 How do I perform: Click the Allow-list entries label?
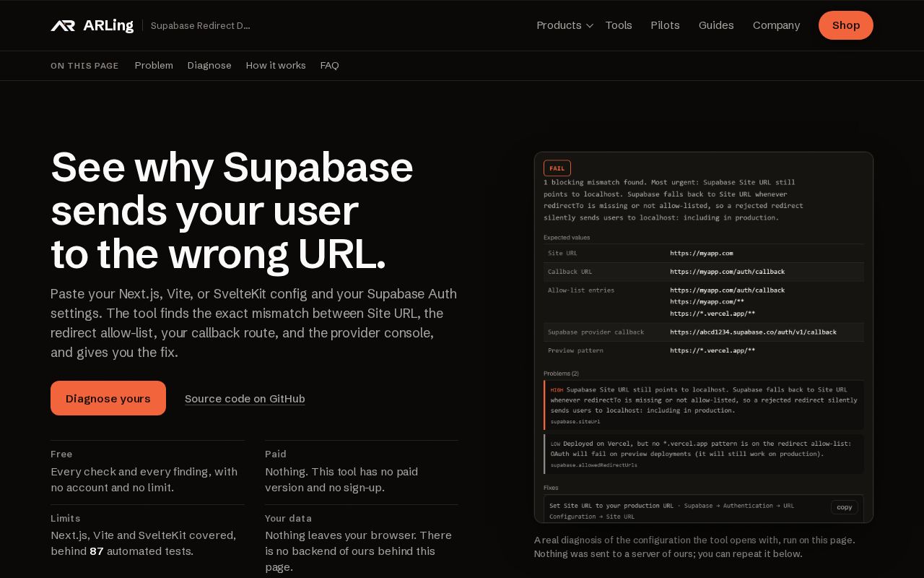(x=581, y=290)
